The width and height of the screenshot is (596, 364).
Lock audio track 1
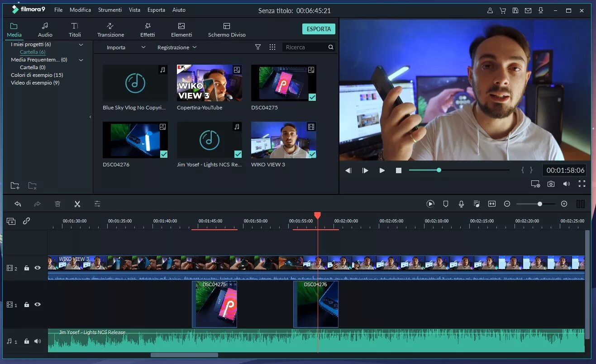click(26, 341)
